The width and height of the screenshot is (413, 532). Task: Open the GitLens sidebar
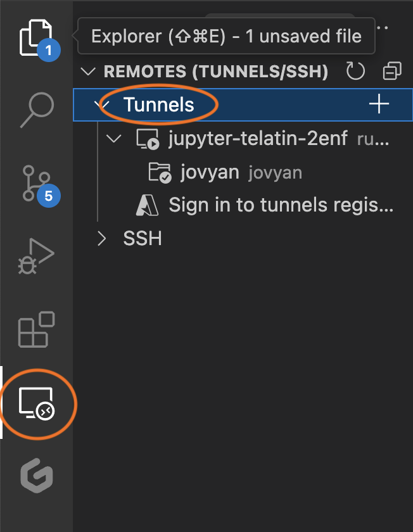click(36, 477)
